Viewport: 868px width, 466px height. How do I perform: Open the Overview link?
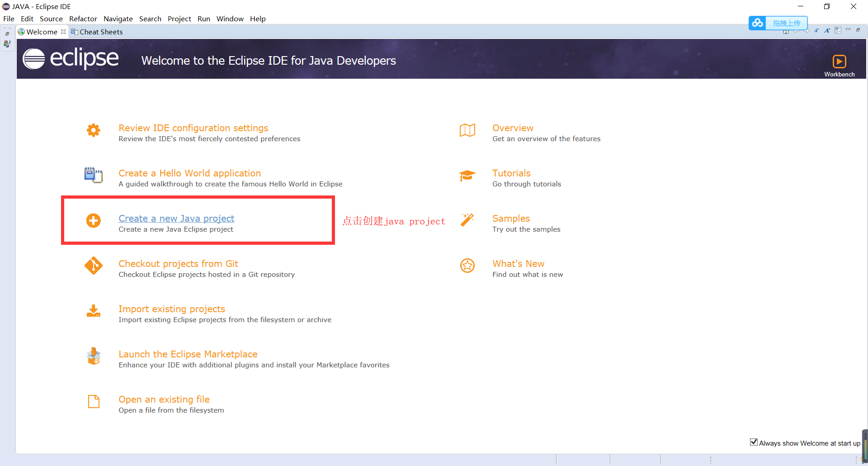[513, 128]
